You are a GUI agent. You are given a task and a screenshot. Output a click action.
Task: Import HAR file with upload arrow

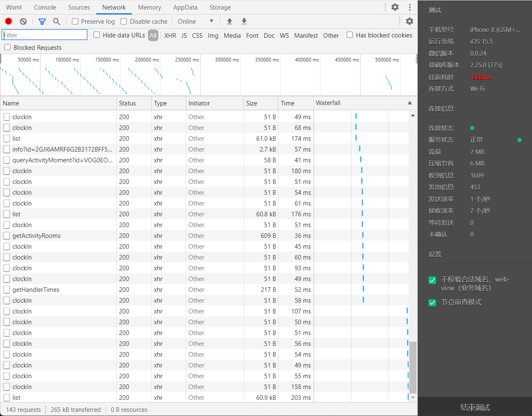[229, 21]
